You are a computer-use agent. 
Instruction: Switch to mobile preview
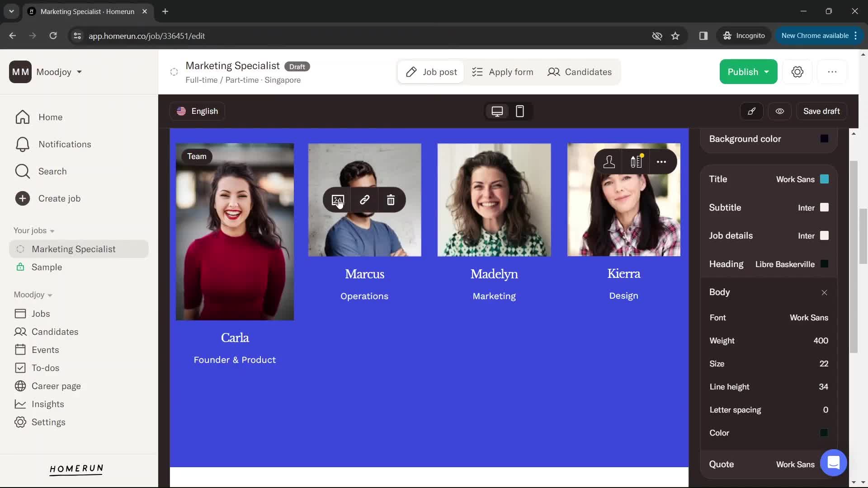click(x=520, y=111)
